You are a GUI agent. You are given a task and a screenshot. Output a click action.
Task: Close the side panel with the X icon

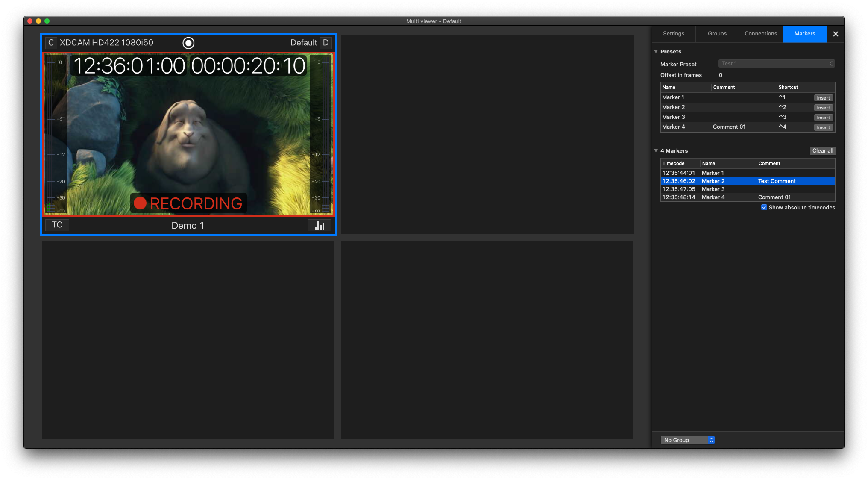pyautogui.click(x=836, y=34)
